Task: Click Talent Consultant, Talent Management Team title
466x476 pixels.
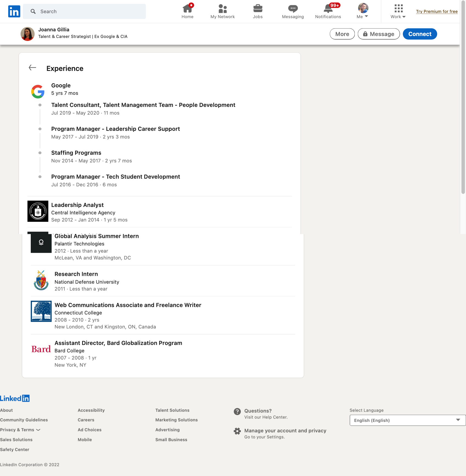Action: (x=143, y=105)
